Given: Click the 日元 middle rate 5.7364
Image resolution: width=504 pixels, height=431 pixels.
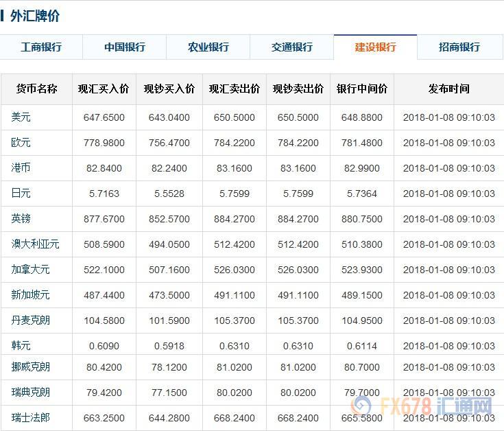Looking at the screenshot, I should (x=362, y=194).
